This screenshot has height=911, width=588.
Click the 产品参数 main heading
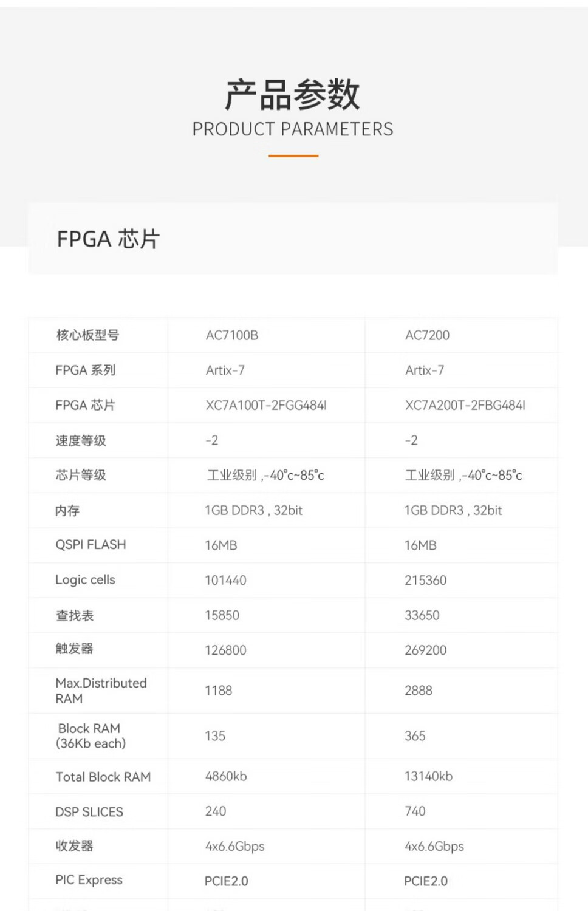click(x=293, y=95)
